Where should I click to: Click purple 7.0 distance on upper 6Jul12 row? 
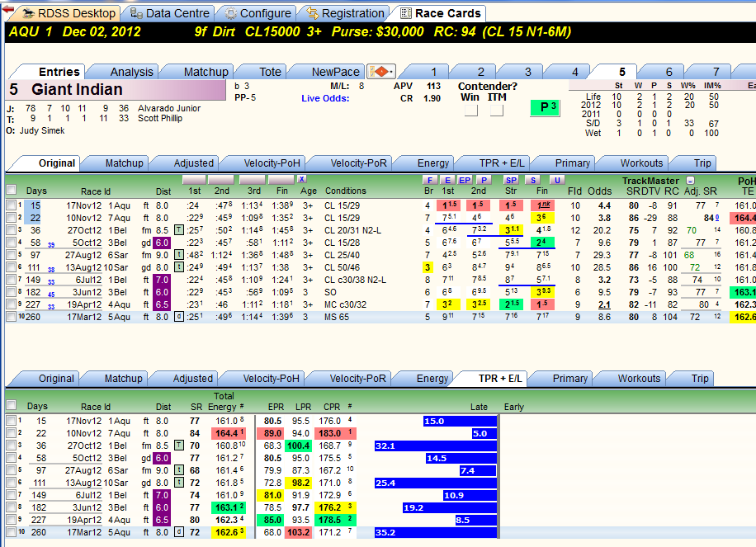[x=162, y=280]
